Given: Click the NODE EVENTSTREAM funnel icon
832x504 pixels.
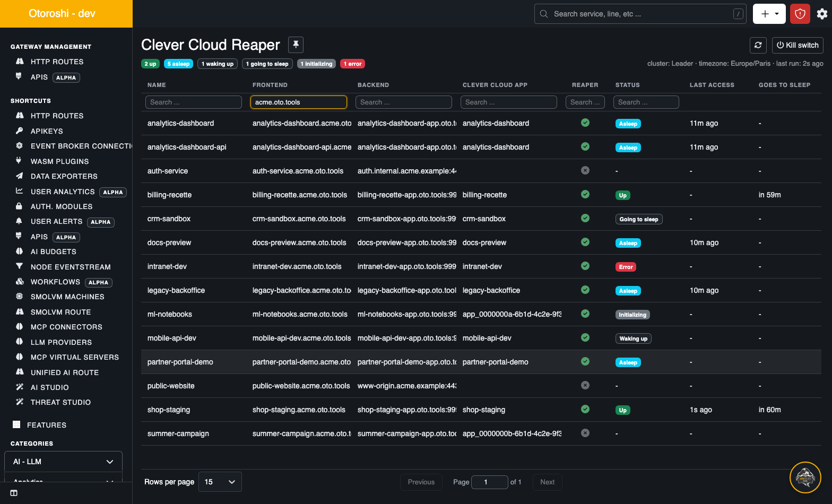Looking at the screenshot, I should (20, 266).
